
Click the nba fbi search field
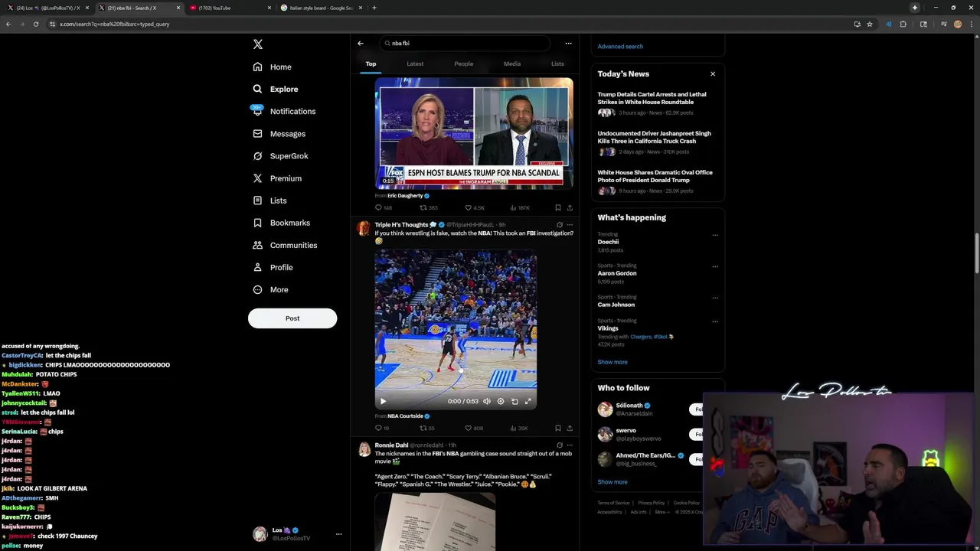click(x=466, y=44)
